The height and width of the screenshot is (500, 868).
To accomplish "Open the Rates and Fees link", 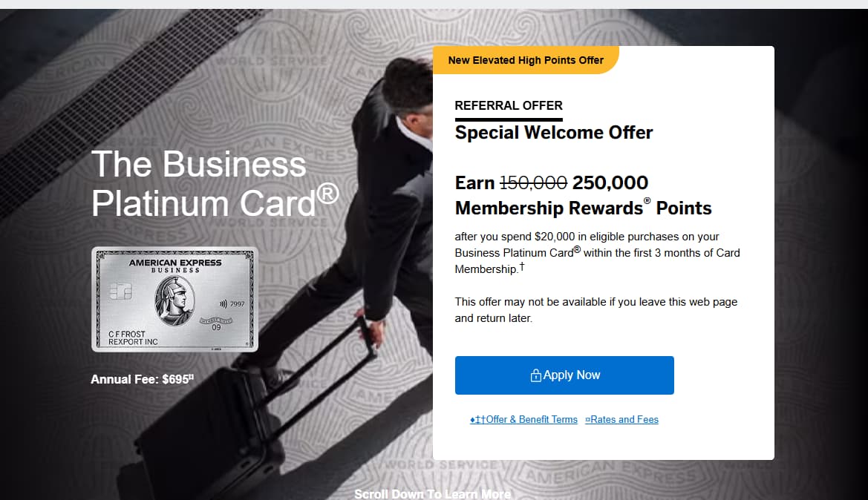I will [x=624, y=420].
